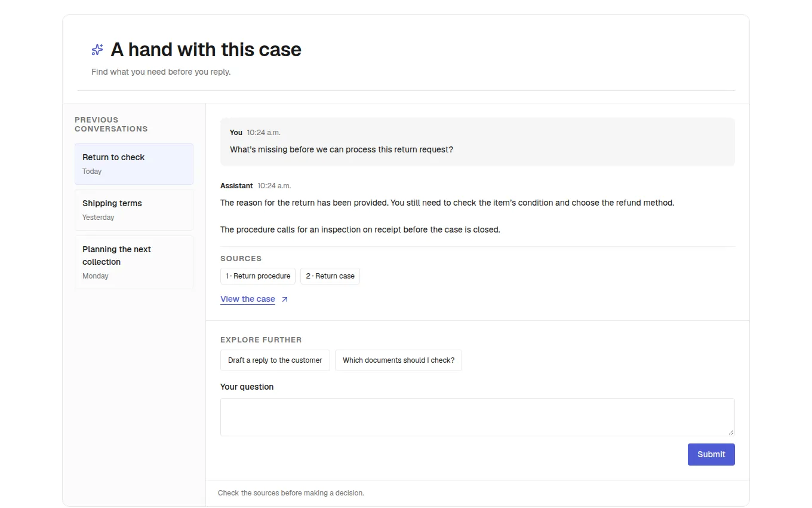Click the Sources section label
The width and height of the screenshot is (812, 508).
pos(241,259)
